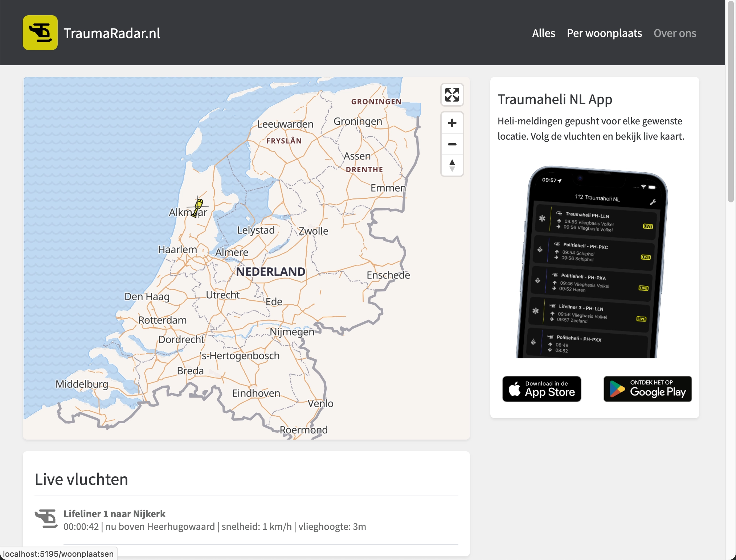Open Lifeliner 1 naar Nijkerk flight
The image size is (736, 560).
point(114,514)
